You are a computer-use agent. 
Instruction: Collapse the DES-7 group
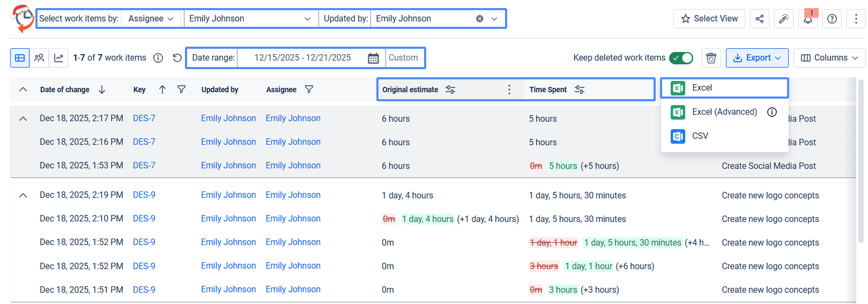point(23,118)
